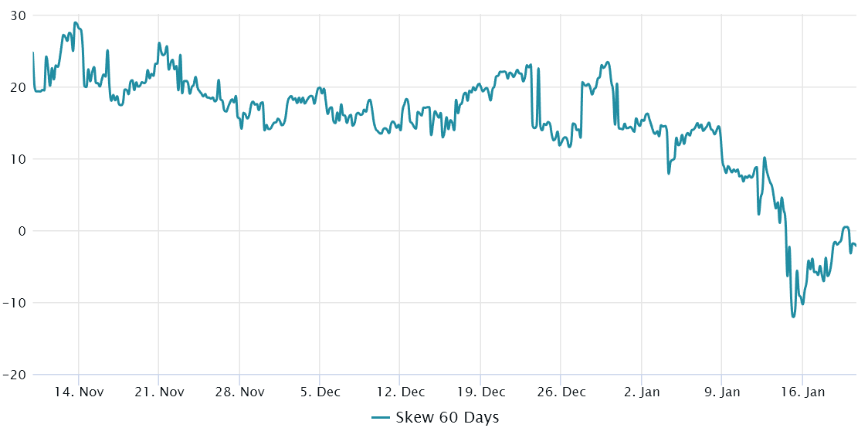This screenshot has width=868, height=438.
Task: Click the 20 y-axis label
Action: [18, 87]
